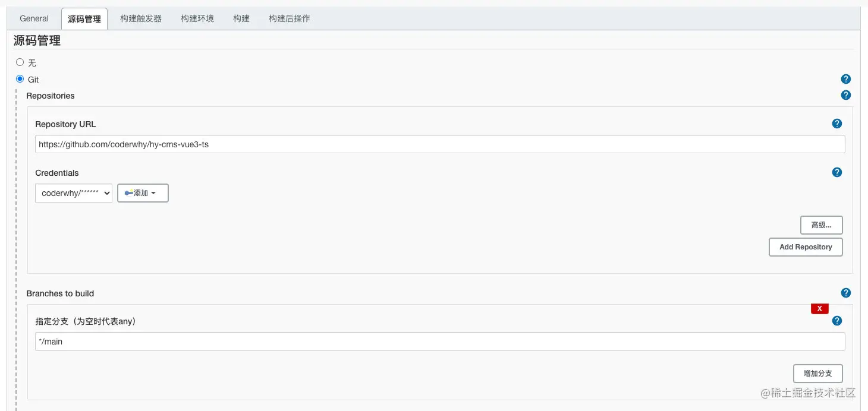This screenshot has width=868, height=411.
Task: Select the Git radio option
Action: coord(20,78)
